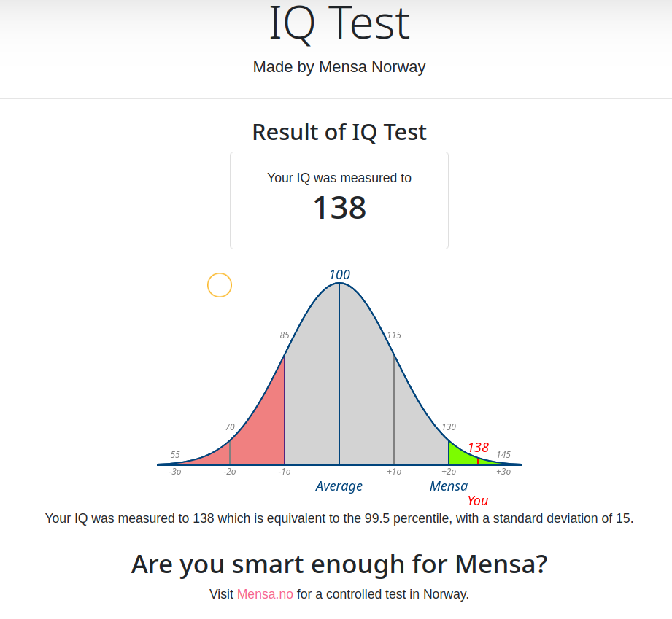The image size is (672, 619).
Task: Click the blue 'Mensa' label under chart
Action: [x=449, y=486]
